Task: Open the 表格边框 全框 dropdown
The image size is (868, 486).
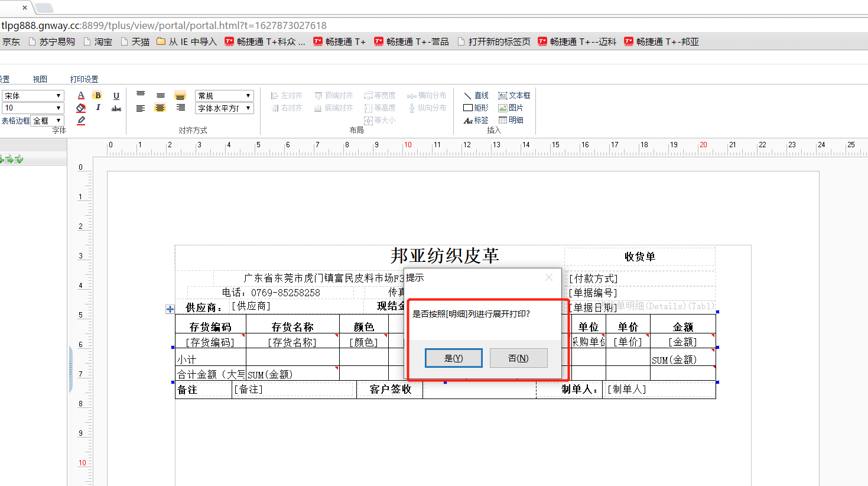Action: tap(47, 121)
